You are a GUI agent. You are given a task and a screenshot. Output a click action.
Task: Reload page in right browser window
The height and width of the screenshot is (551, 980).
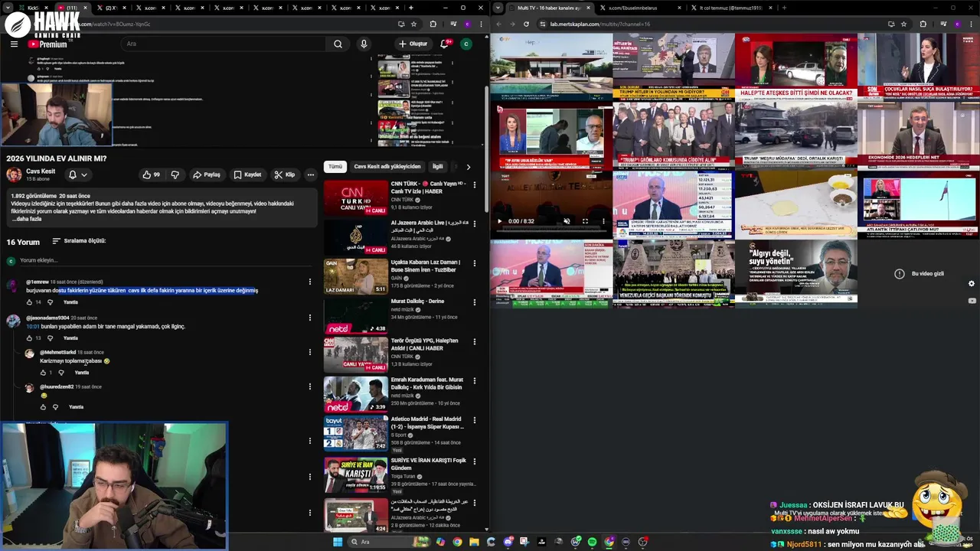click(526, 24)
